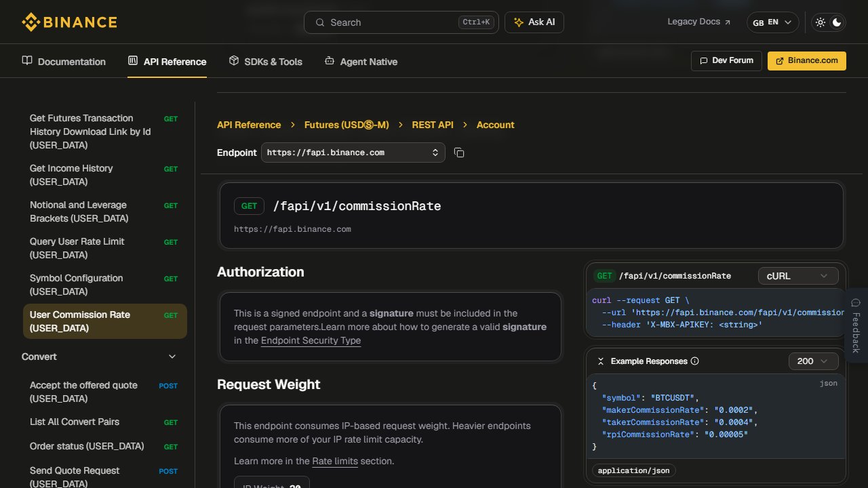
Task: Open the cURL language dropdown
Action: (798, 276)
